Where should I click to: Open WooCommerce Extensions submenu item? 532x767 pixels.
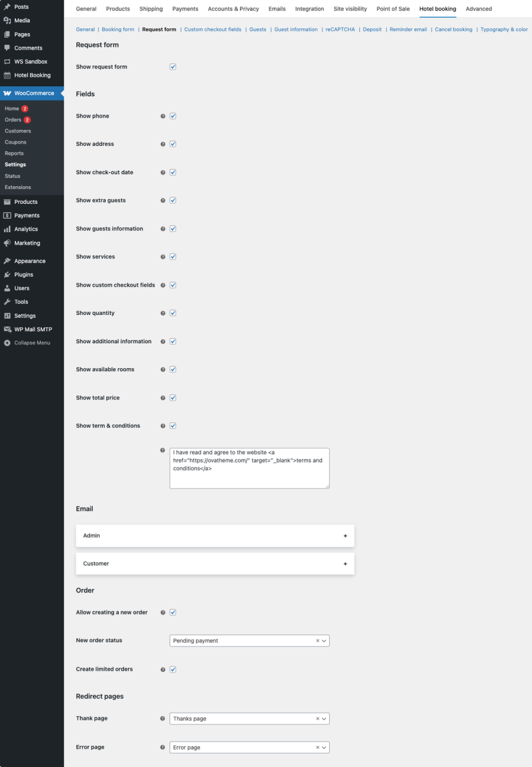point(18,187)
